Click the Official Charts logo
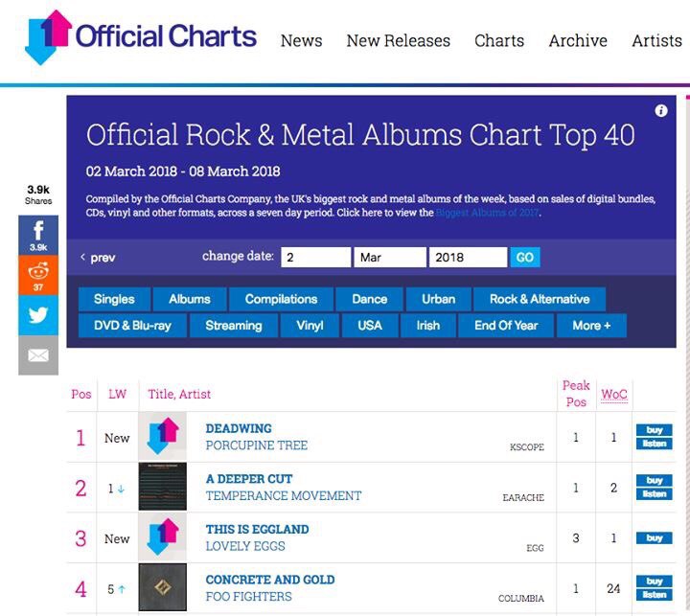690x616 pixels. [x=141, y=37]
